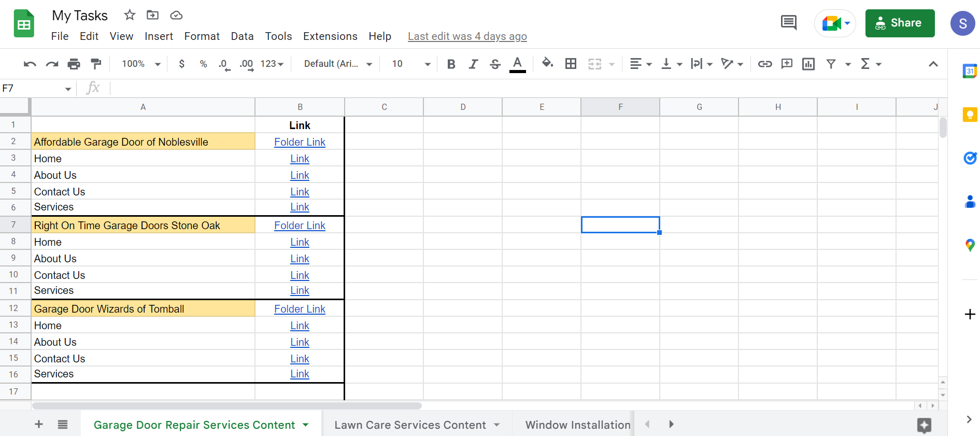Open text rotation dropdown

point(732,64)
